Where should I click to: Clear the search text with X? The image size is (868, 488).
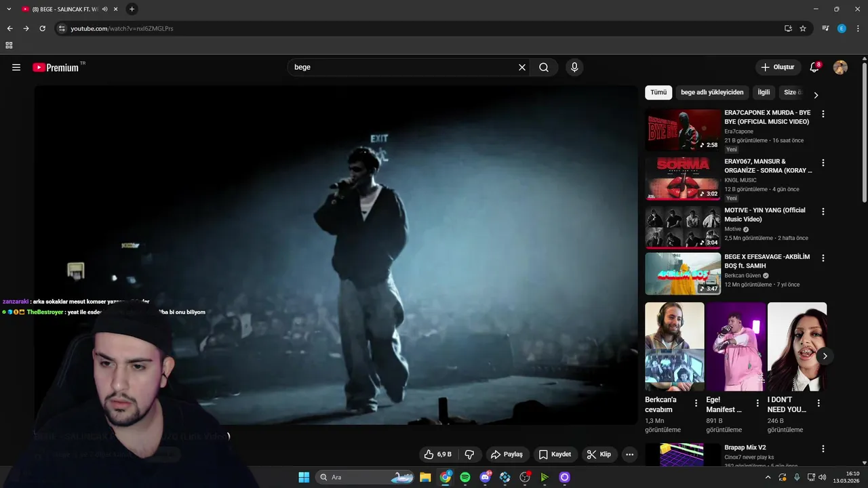[x=522, y=67]
